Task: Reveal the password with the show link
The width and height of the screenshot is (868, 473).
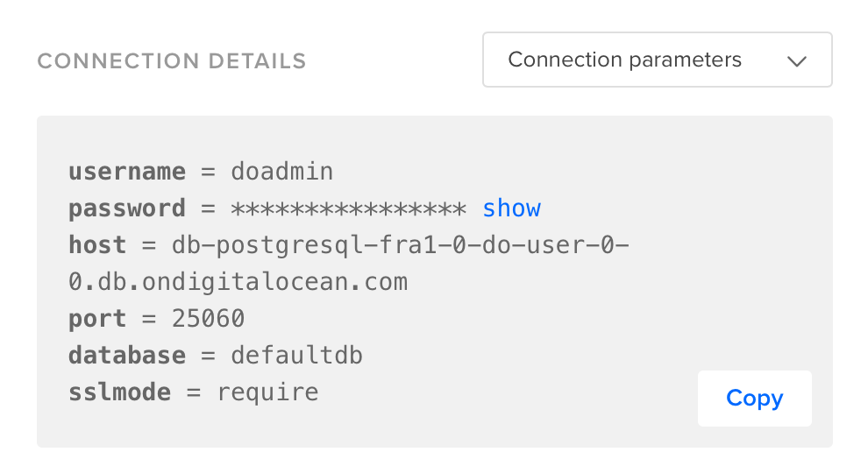Action: [511, 208]
